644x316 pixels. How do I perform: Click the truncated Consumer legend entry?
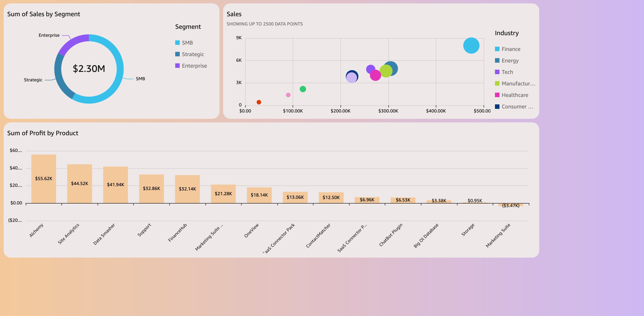pos(517,107)
